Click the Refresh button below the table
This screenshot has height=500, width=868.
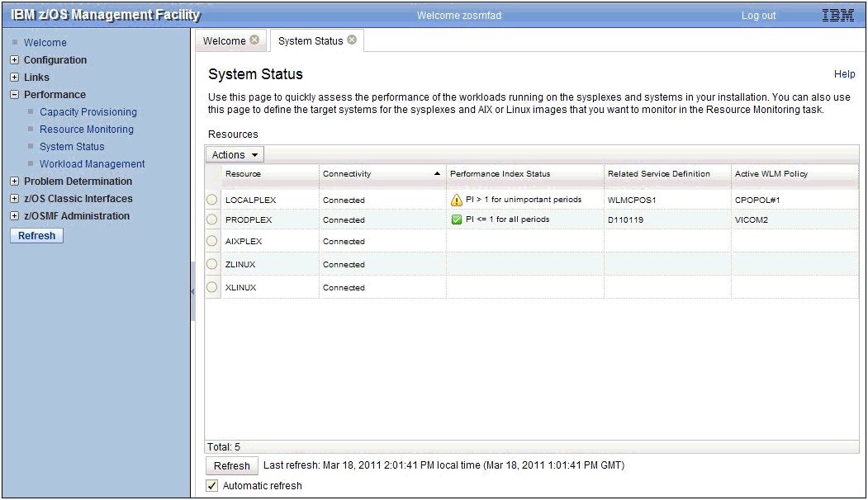[231, 465]
